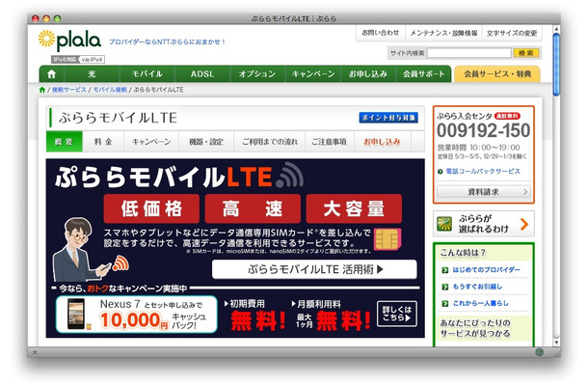Select the red お申し込み sub tab

pos(382,142)
